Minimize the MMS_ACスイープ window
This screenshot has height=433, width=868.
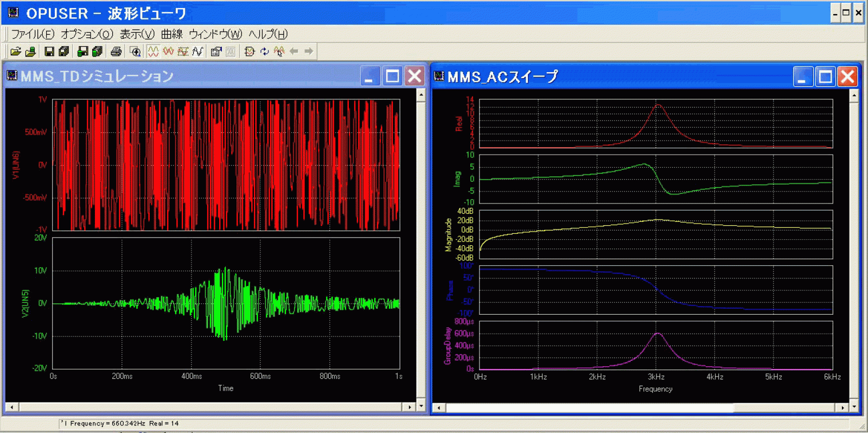pyautogui.click(x=802, y=77)
